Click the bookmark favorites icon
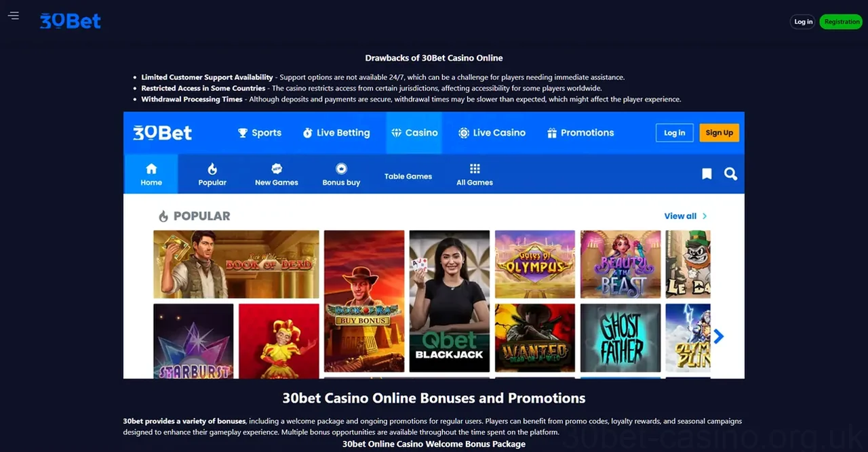This screenshot has height=452, width=868. click(x=707, y=174)
